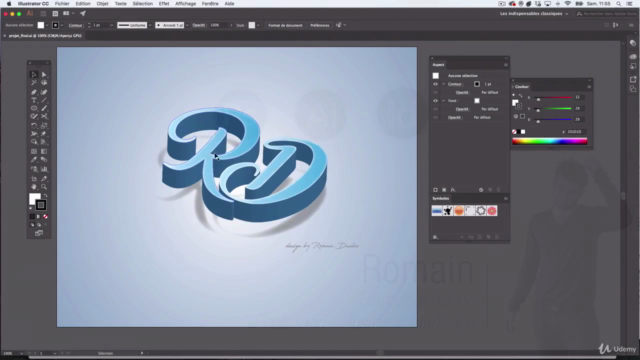Select the Puppet Warp pin tool
This screenshot has height=360, width=640.
pyautogui.click(x=44, y=134)
